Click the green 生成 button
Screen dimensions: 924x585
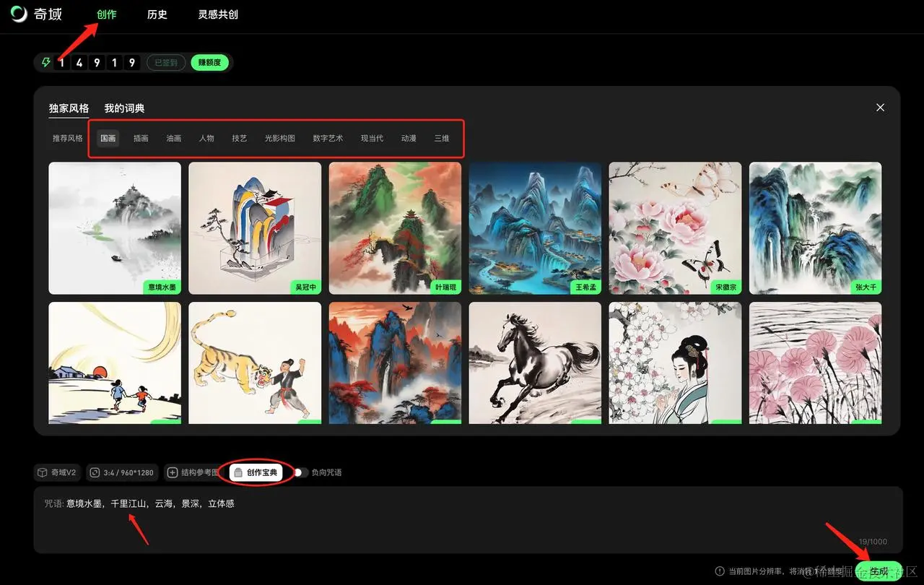pos(879,571)
